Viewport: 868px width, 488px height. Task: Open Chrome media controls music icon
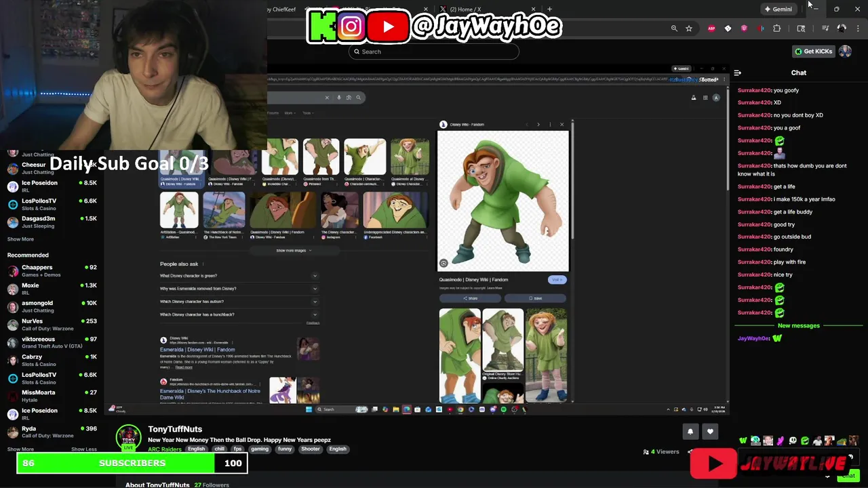tap(825, 28)
